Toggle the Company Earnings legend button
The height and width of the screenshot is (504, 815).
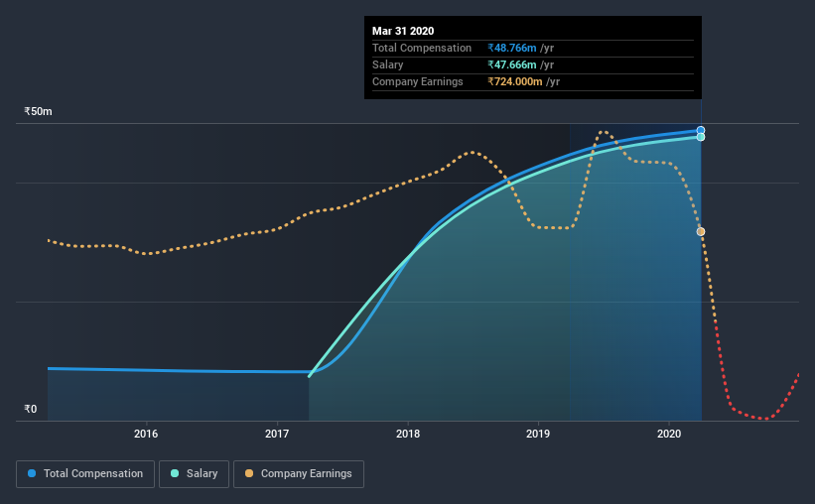point(299,474)
